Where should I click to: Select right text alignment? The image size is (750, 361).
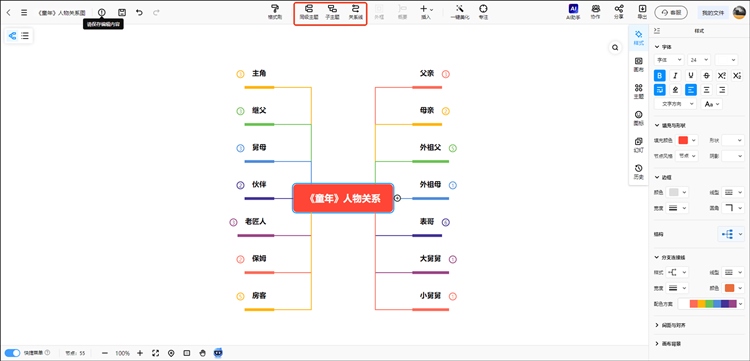[x=722, y=89]
